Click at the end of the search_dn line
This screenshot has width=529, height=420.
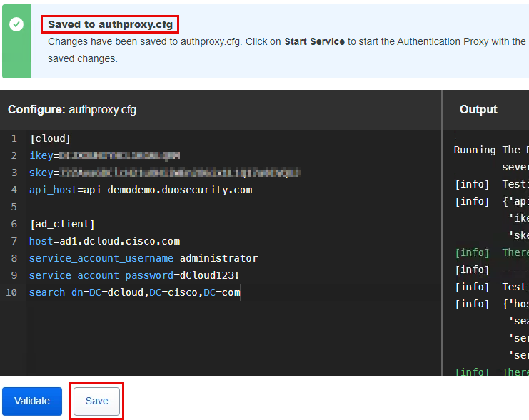pos(241,292)
